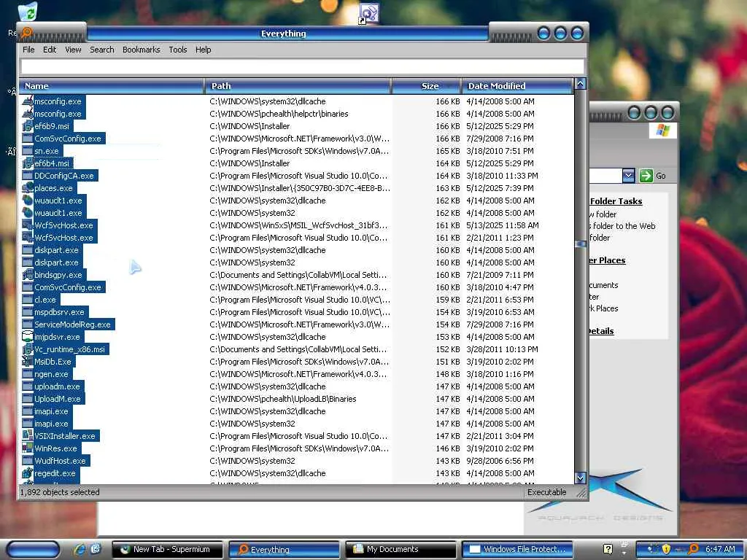
Task: Click Vc_runtime_x86.msi installer icon
Action: [27, 349]
